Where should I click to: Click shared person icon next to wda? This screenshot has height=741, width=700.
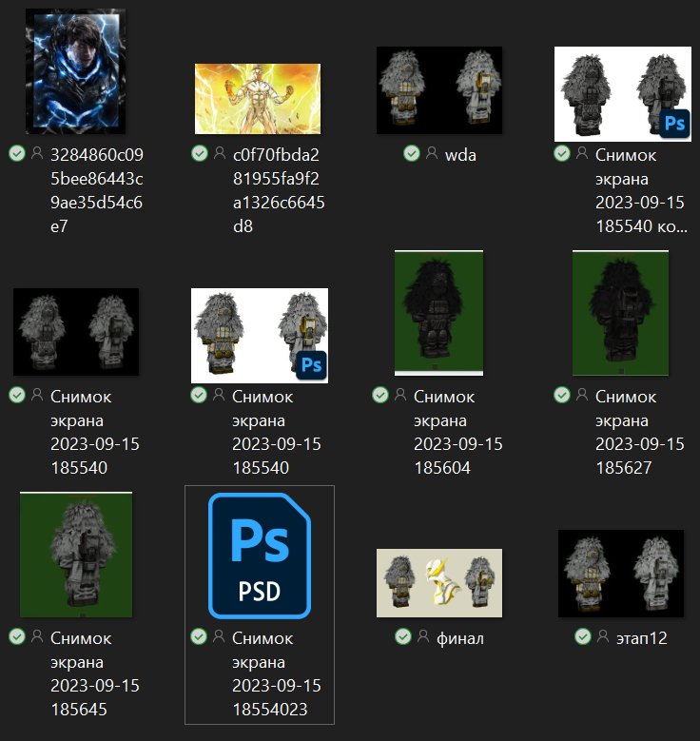point(432,153)
